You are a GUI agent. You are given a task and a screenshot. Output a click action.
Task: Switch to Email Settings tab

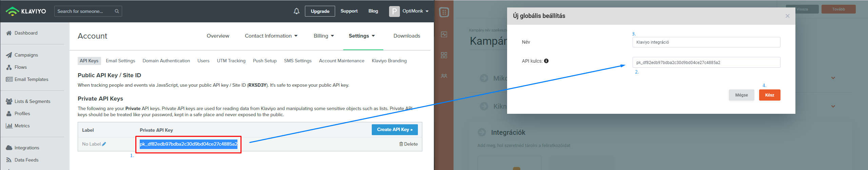coord(120,61)
